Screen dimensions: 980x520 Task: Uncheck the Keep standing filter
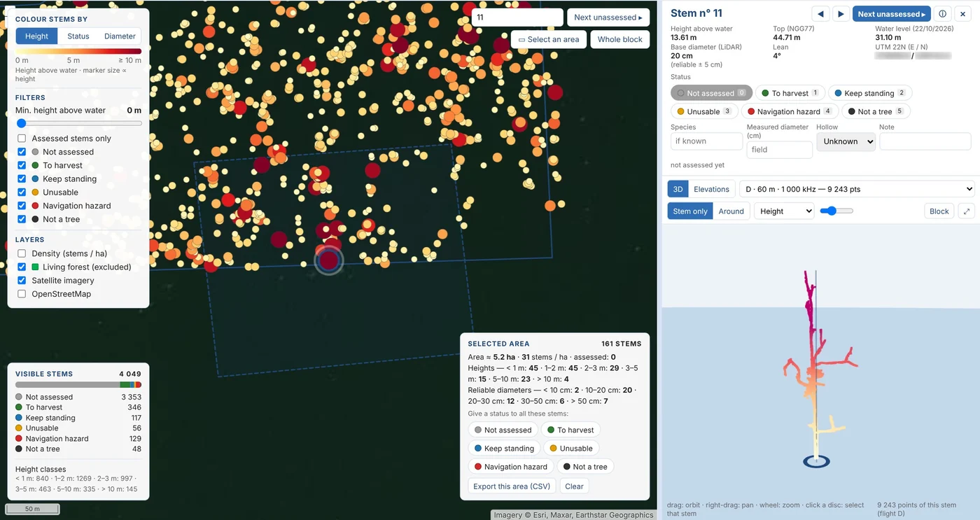[x=22, y=179]
